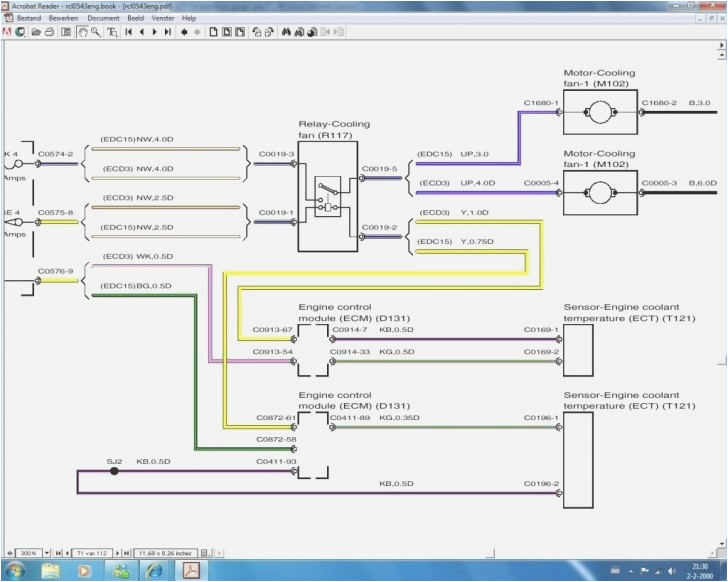Viewport: 728px width, 582px height.
Task: Click the Find binoculars icon
Action: tap(284, 32)
